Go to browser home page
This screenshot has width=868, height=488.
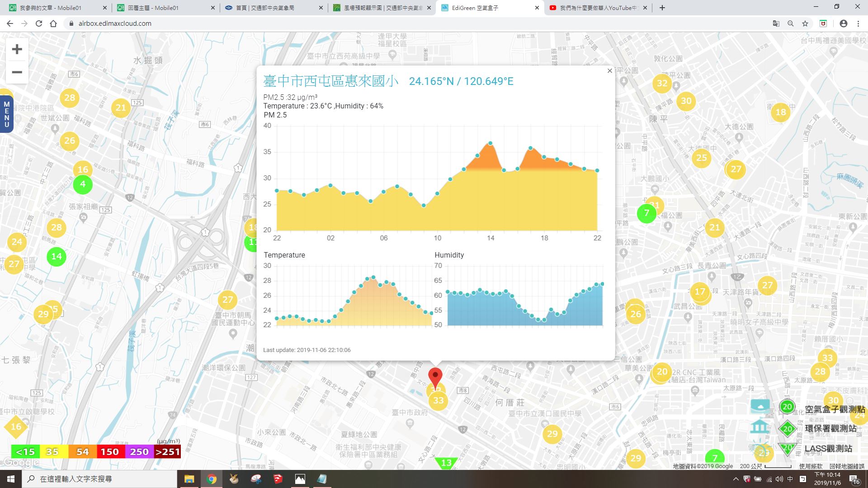[x=53, y=23]
